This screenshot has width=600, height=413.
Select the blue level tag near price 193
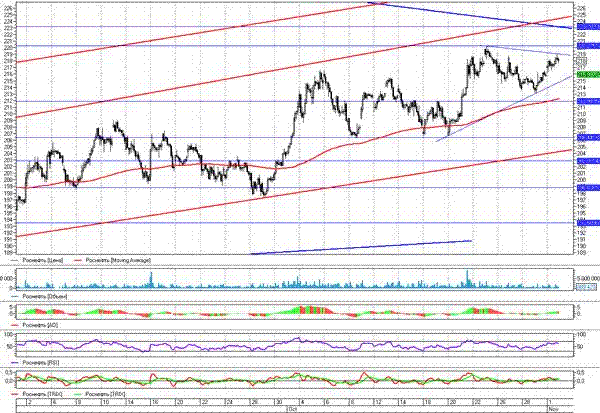pos(587,223)
